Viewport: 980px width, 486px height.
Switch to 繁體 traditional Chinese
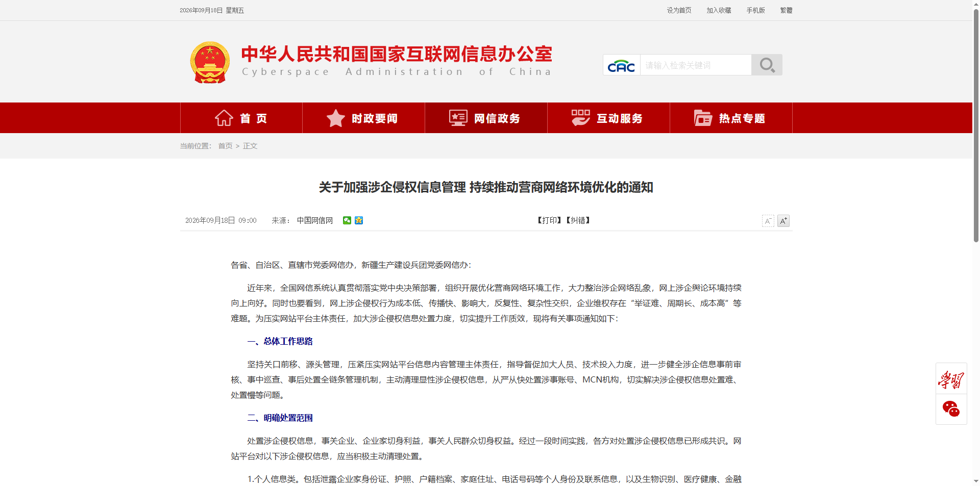click(x=786, y=10)
